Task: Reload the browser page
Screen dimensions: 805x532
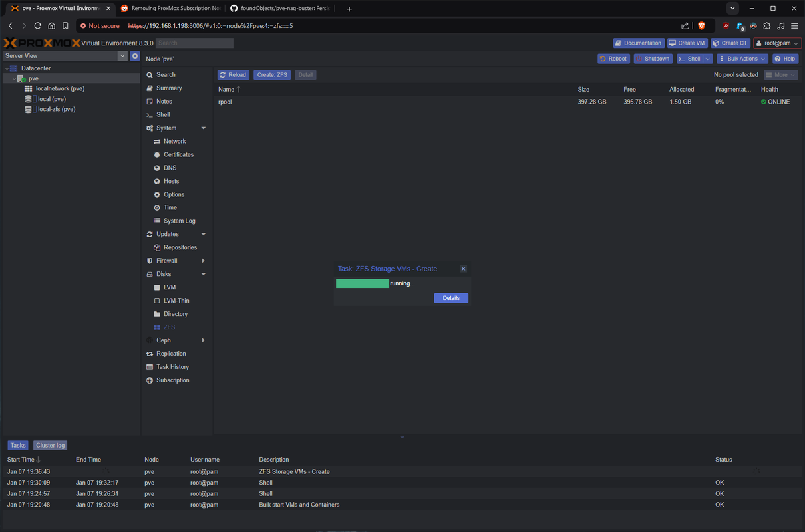Action: 38,25
